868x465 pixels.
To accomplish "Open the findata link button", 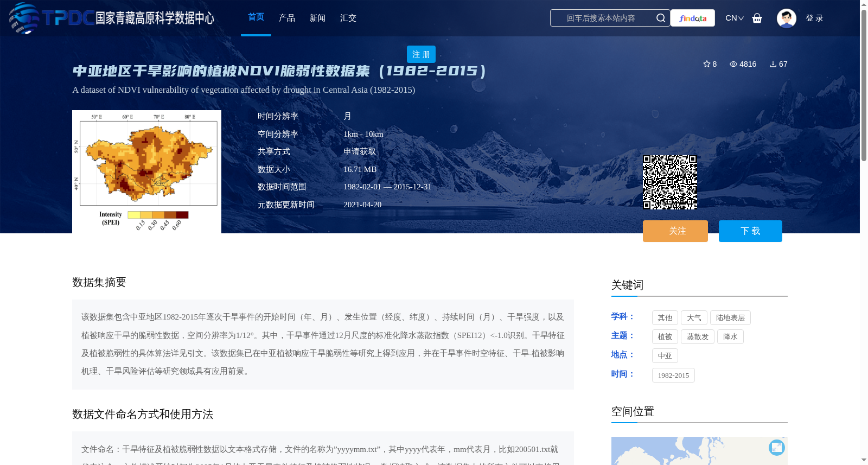I will pyautogui.click(x=693, y=18).
